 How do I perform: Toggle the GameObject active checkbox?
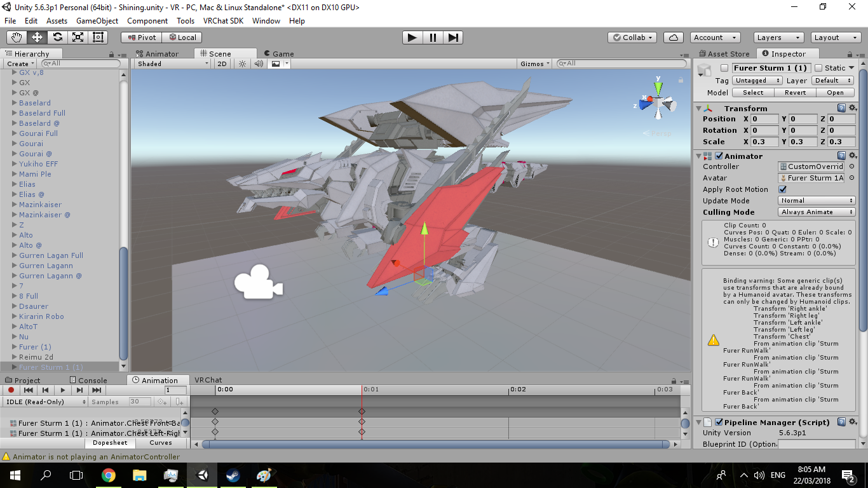pos(724,68)
